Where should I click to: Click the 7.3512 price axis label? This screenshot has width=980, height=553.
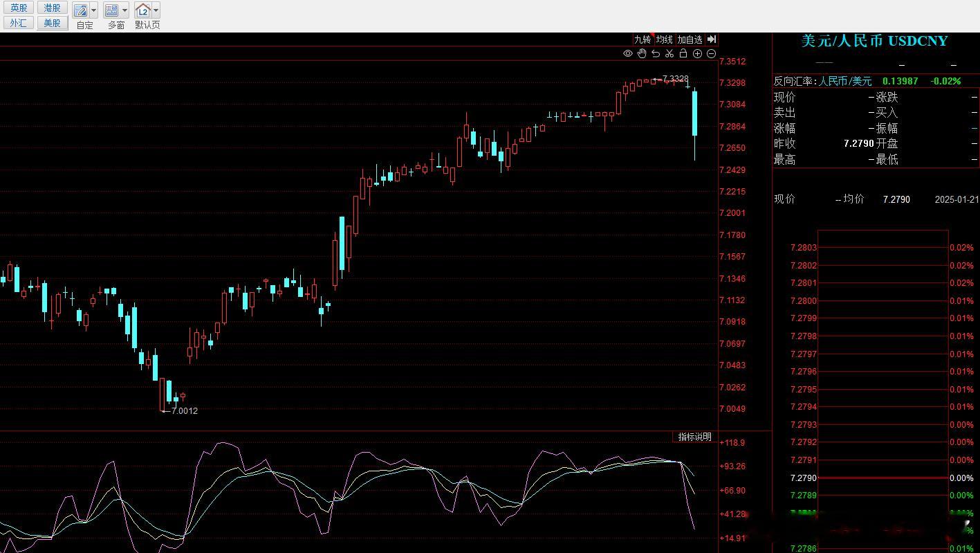pos(732,62)
